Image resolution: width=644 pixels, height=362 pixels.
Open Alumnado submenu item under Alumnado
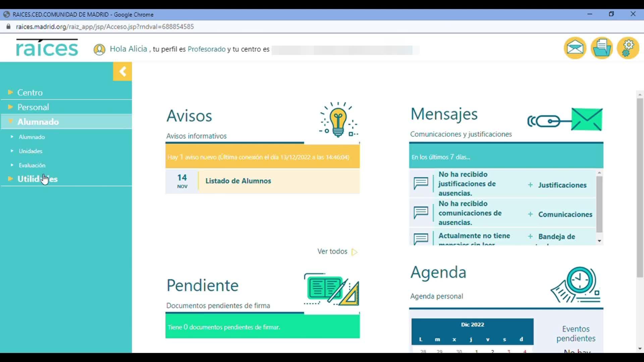[x=32, y=137]
